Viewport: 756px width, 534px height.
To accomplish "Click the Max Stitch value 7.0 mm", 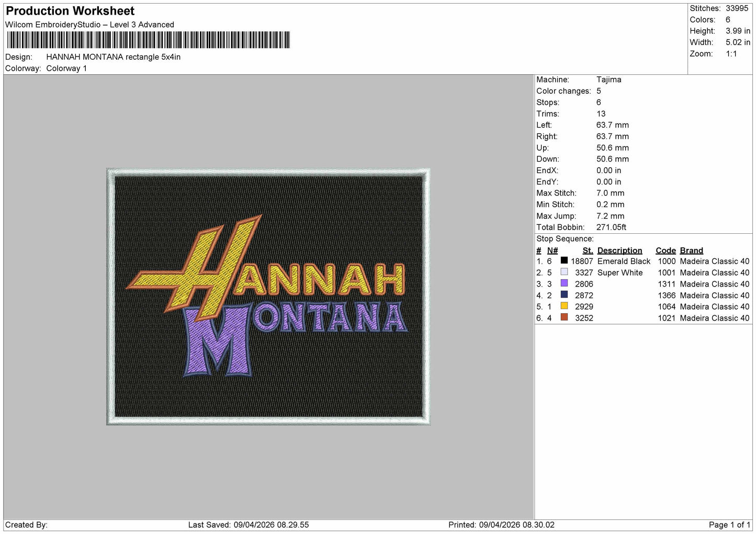I will coord(610,193).
